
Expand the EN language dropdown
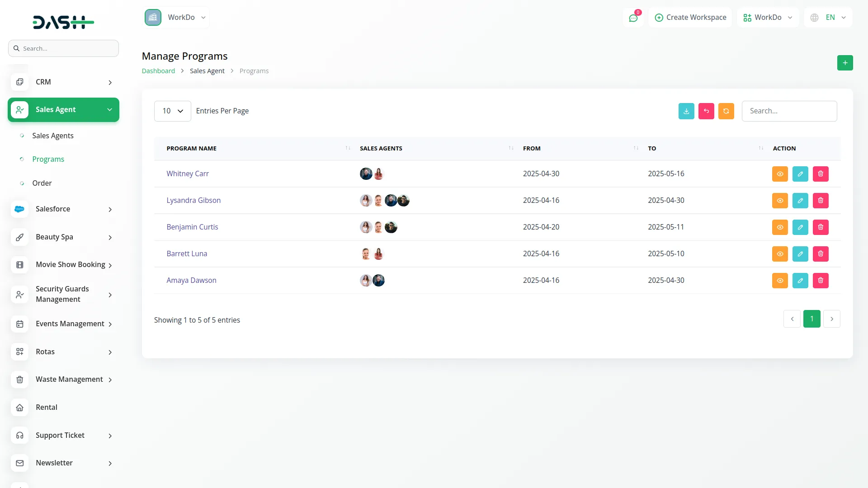pyautogui.click(x=828, y=18)
